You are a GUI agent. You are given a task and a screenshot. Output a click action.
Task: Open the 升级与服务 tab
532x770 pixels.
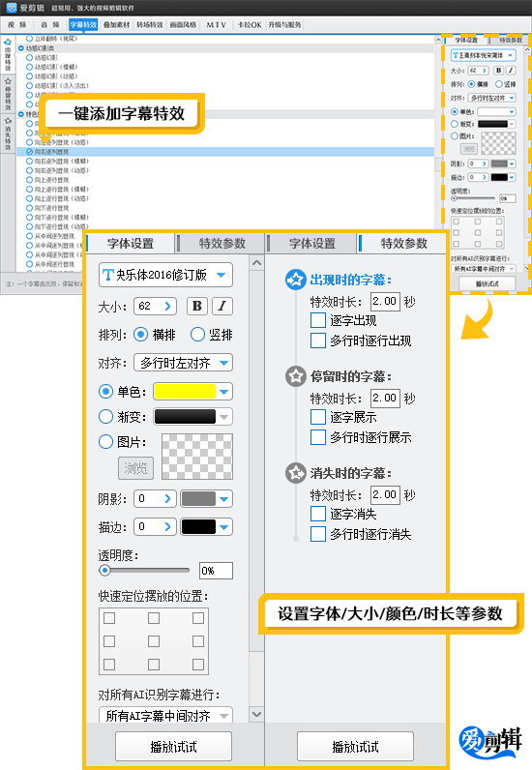[x=284, y=24]
